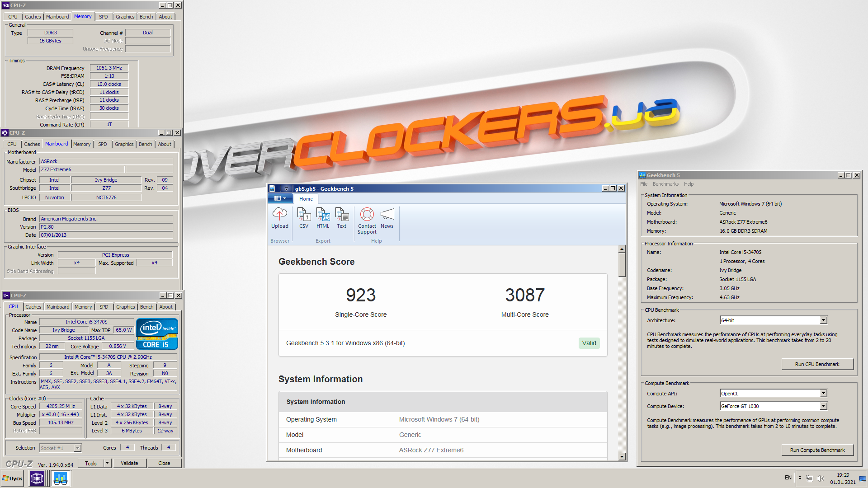Open the quick access toolbar dropdown in gb5 window
This screenshot has width=868, height=488.
(x=286, y=189)
